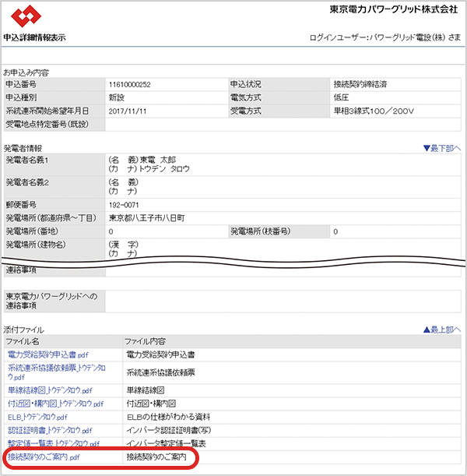Open 認証証明書_トウデンタロウ.pdf file

[50, 431]
